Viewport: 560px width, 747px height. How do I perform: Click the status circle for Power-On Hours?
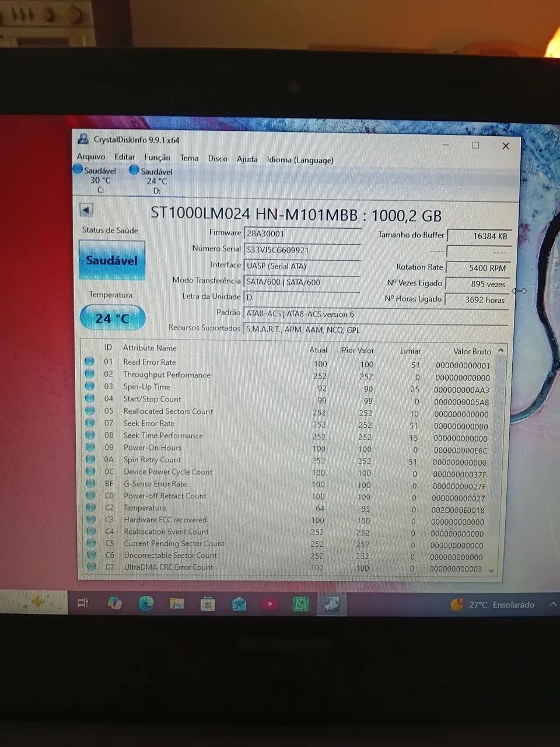(90, 448)
